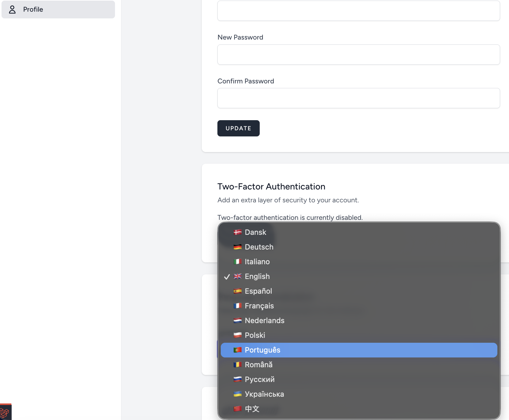Click the UK flag icon next to English
This screenshot has height=420, width=509.
[x=238, y=276]
